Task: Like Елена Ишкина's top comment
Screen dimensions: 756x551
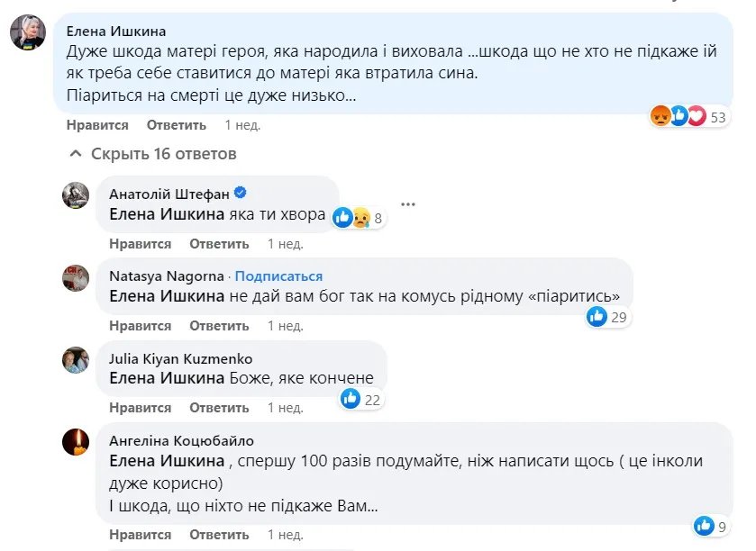Action: 97,125
